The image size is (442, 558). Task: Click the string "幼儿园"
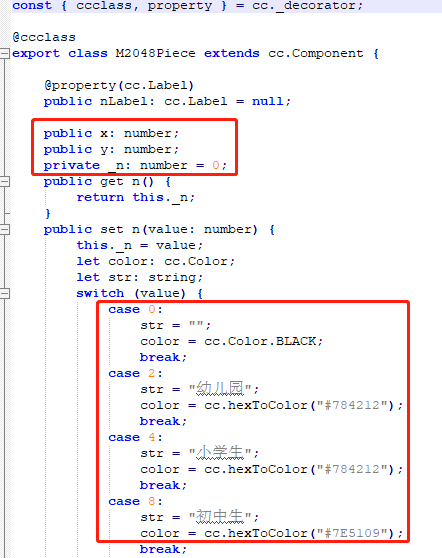pos(220,389)
